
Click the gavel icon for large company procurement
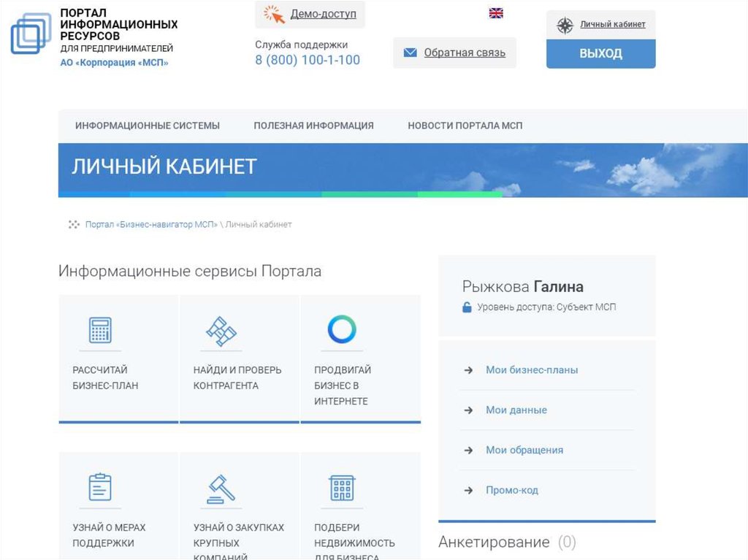pyautogui.click(x=221, y=488)
